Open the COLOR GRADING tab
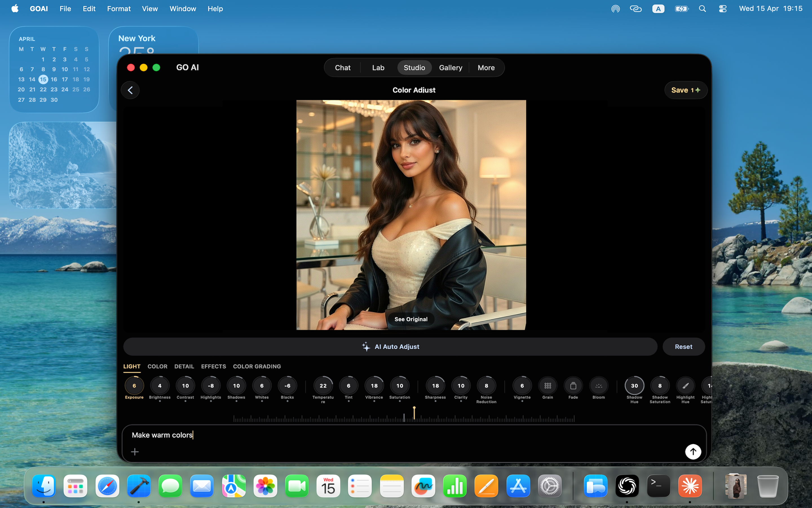Screen dimensions: 812x508 [x=257, y=367]
